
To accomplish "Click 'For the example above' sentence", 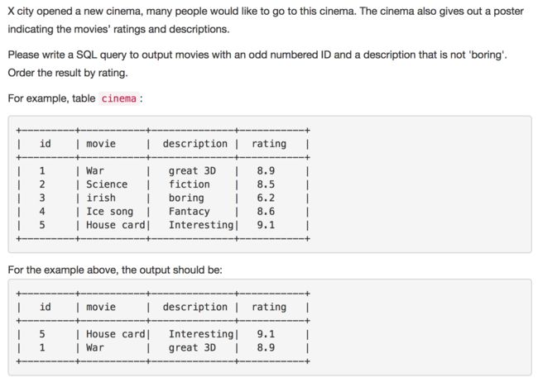I will [115, 270].
